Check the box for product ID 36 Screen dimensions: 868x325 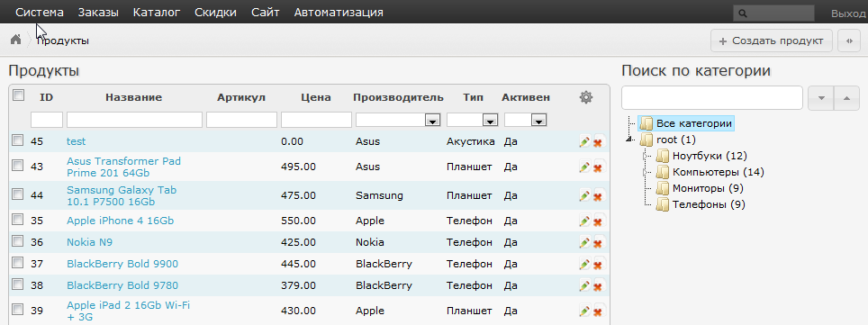[18, 240]
